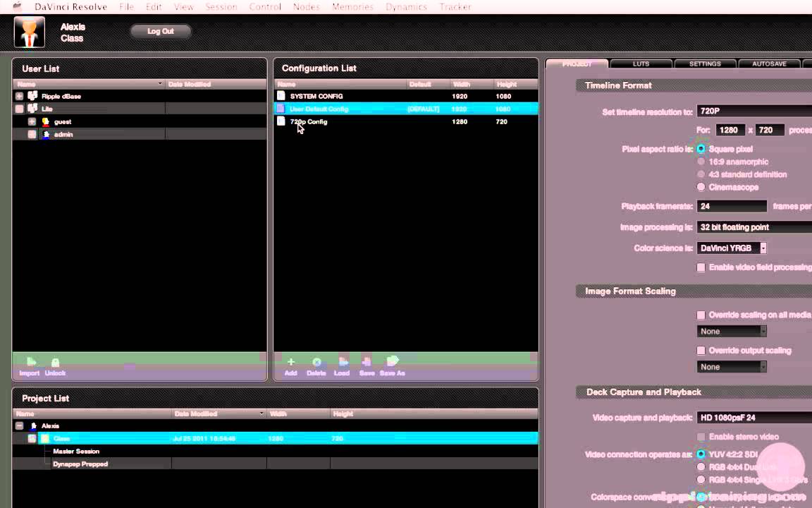The height and width of the screenshot is (508, 812).
Task: Expand the guest user node
Action: [x=32, y=121]
